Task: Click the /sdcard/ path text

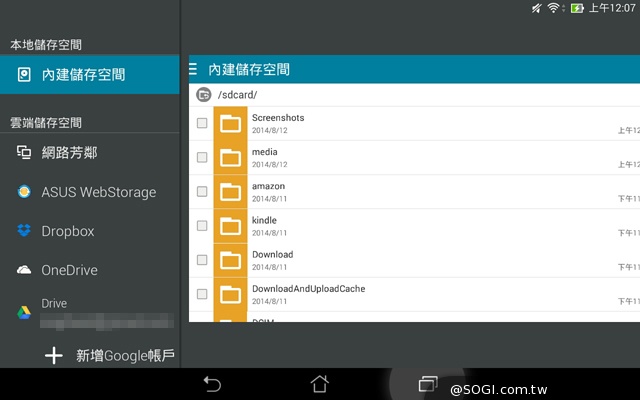Action: [238, 95]
